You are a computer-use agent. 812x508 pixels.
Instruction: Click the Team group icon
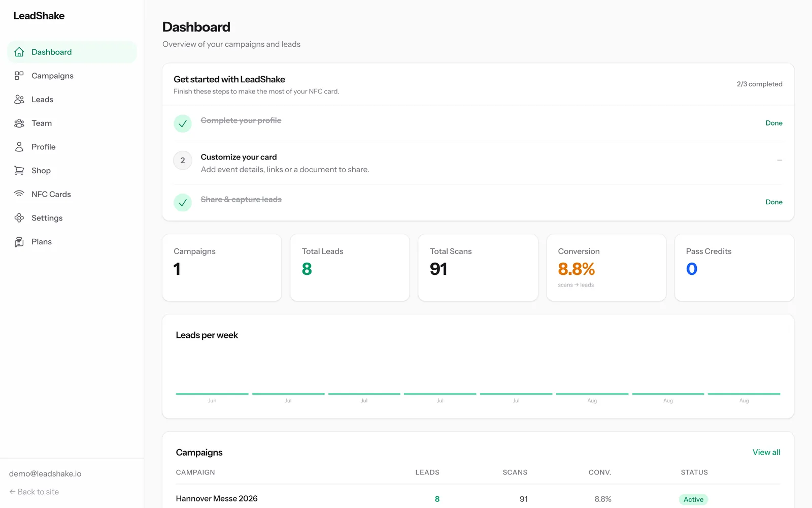click(x=19, y=123)
